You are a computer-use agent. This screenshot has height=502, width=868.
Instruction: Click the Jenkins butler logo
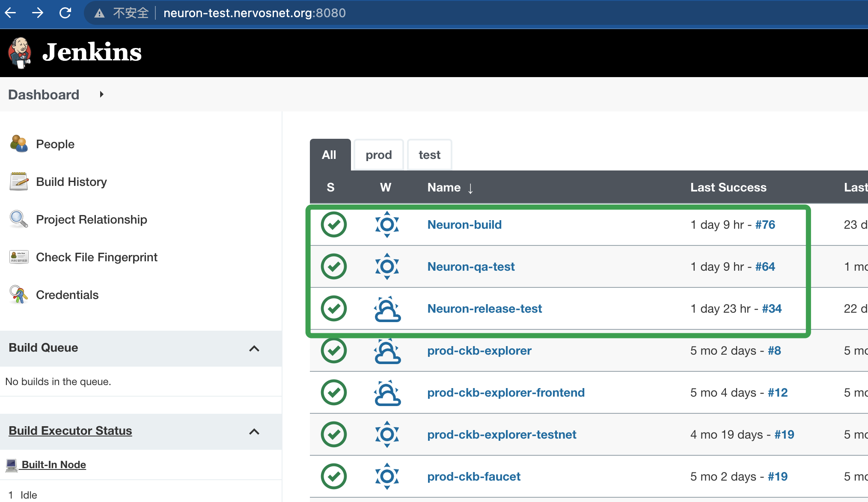click(x=20, y=52)
